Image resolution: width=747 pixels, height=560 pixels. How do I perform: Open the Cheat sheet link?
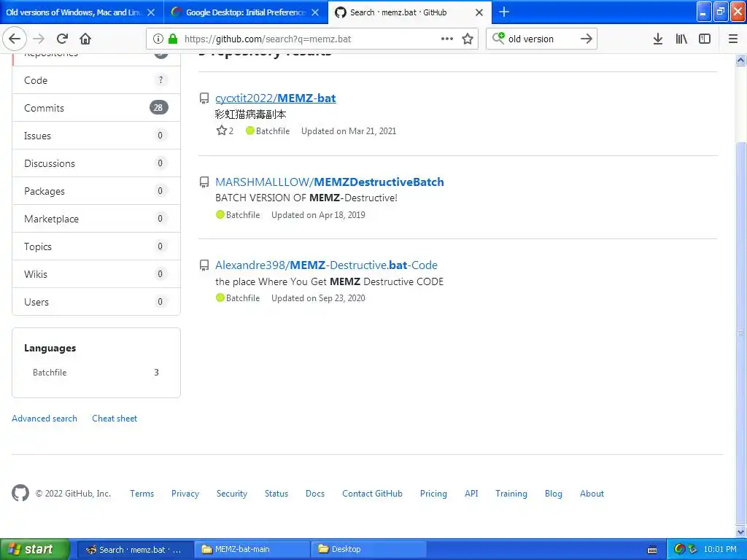[x=115, y=418]
